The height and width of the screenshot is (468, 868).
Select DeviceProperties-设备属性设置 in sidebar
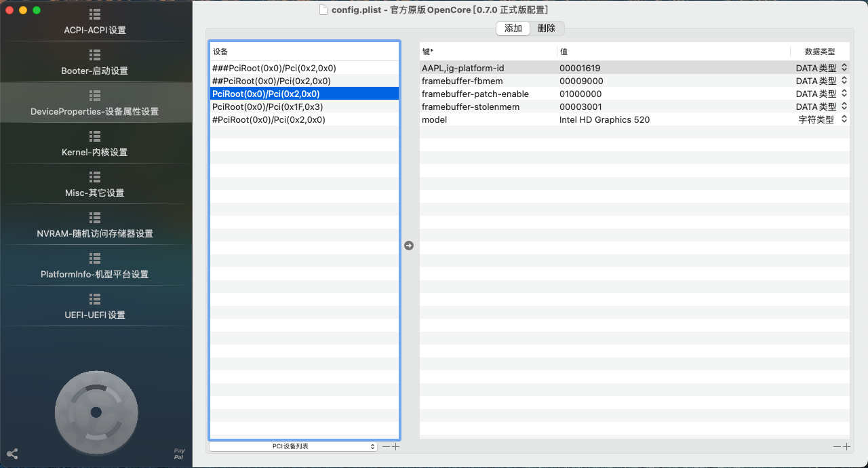95,103
